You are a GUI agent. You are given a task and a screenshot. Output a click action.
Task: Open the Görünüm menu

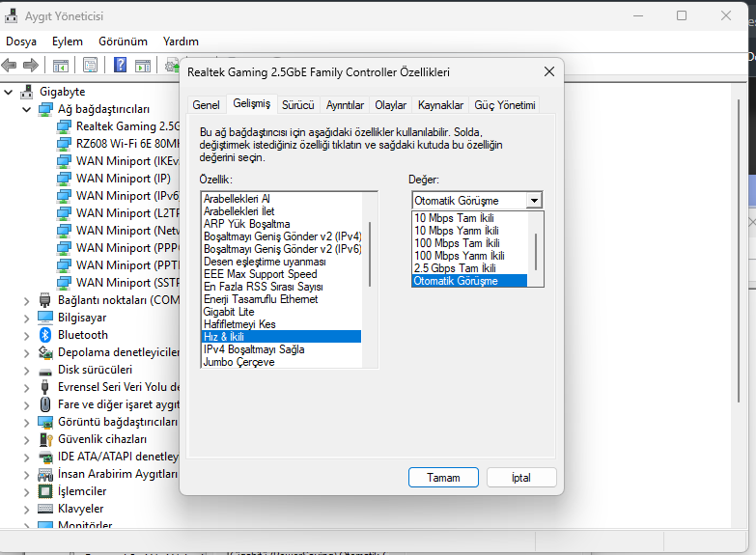tap(123, 42)
